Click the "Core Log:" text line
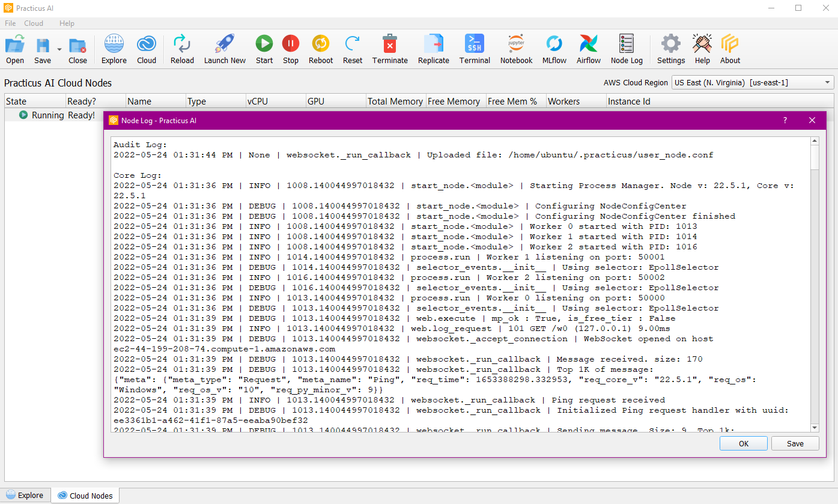 (x=138, y=175)
